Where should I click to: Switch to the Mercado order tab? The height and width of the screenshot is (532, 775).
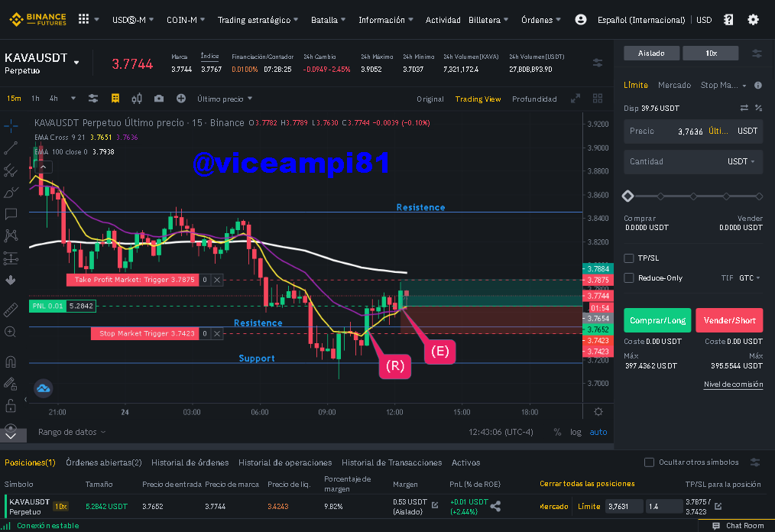[x=674, y=85]
